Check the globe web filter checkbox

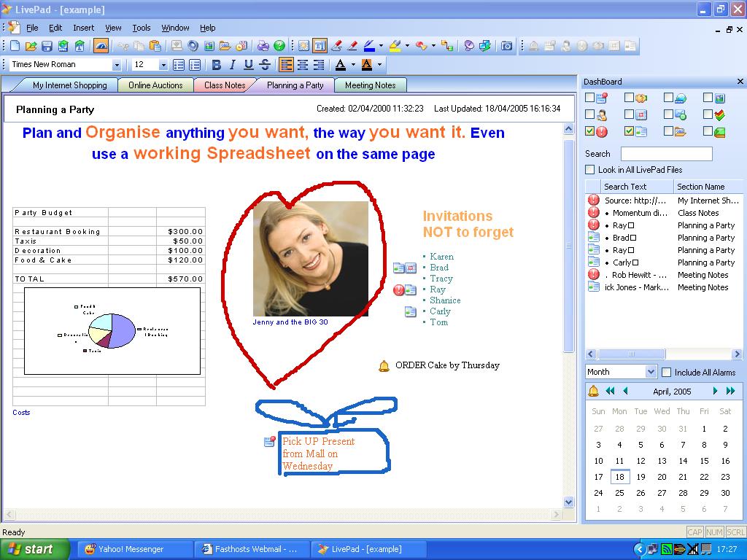pos(669,97)
